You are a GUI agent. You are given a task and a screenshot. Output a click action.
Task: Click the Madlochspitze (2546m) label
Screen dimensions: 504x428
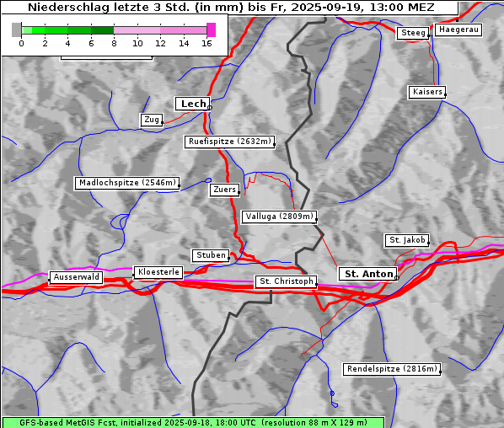tap(127, 183)
